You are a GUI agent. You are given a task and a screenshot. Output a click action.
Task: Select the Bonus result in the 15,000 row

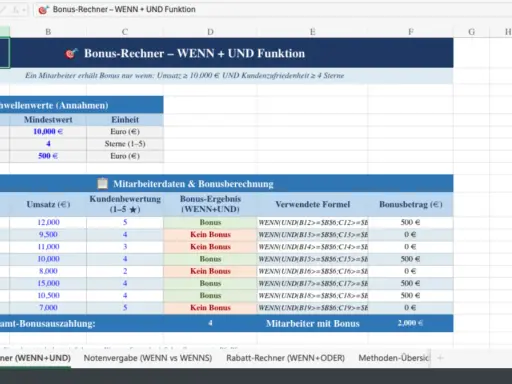pos(210,283)
